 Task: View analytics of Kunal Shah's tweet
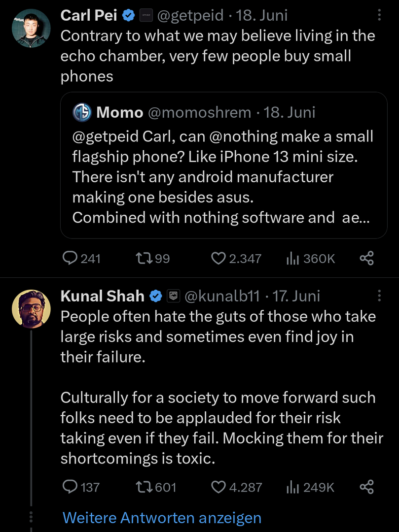pyautogui.click(x=293, y=487)
